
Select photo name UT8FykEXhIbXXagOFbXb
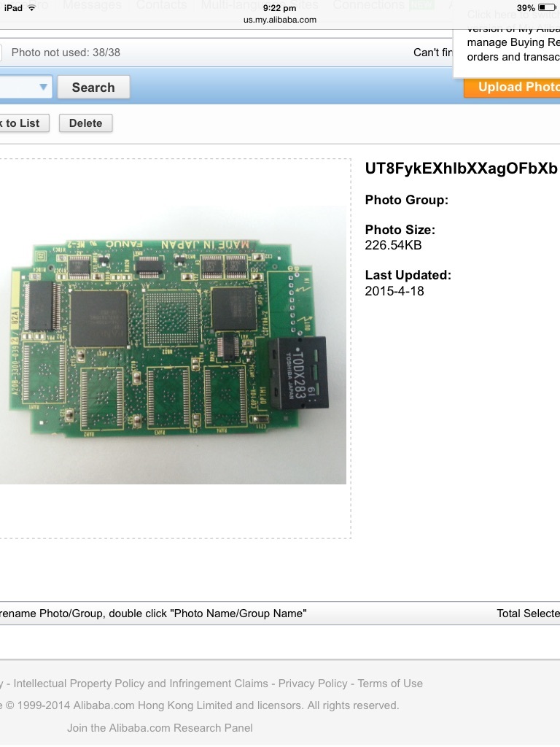click(x=461, y=169)
